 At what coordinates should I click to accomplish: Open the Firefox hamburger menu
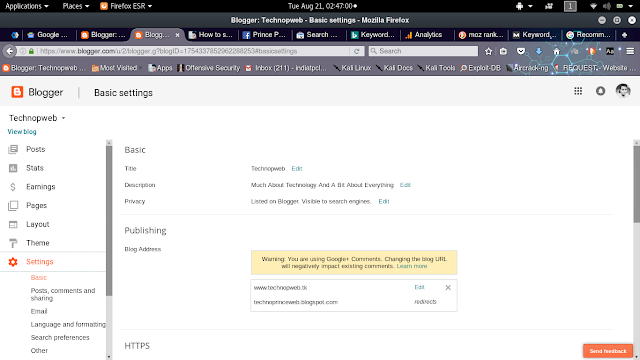pyautogui.click(x=630, y=51)
